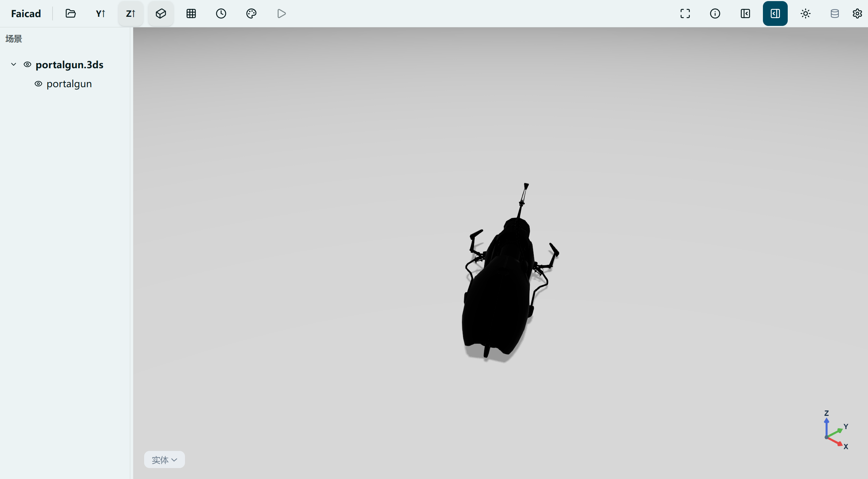Open the 实体 render mode dropdown
Screen dimensions: 868x479
click(165, 460)
